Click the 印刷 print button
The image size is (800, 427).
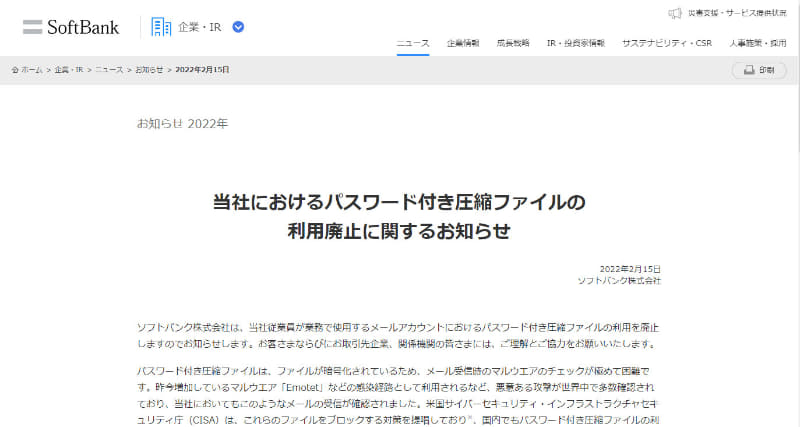[x=759, y=70]
